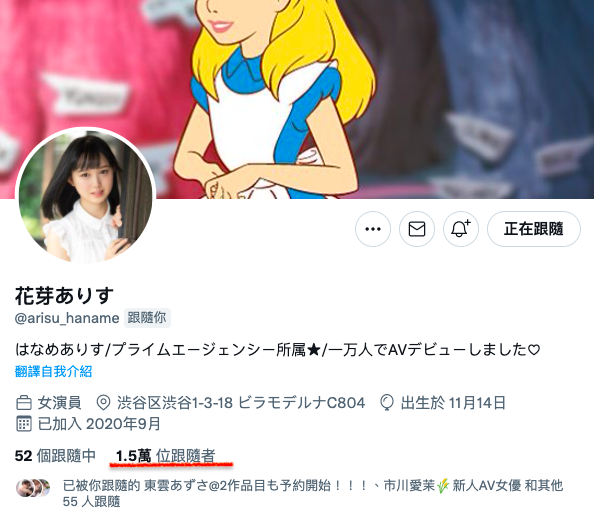Open the mutual followers avatar cluster
594x521 pixels.
[33, 488]
